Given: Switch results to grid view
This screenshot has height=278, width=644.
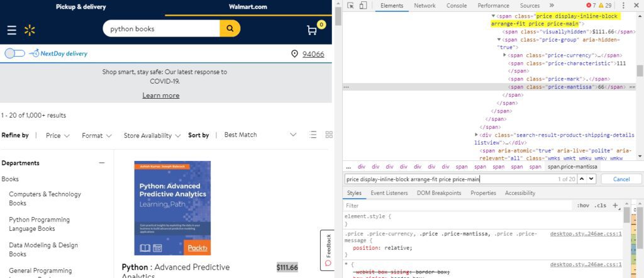Looking at the screenshot, I should click(328, 135).
